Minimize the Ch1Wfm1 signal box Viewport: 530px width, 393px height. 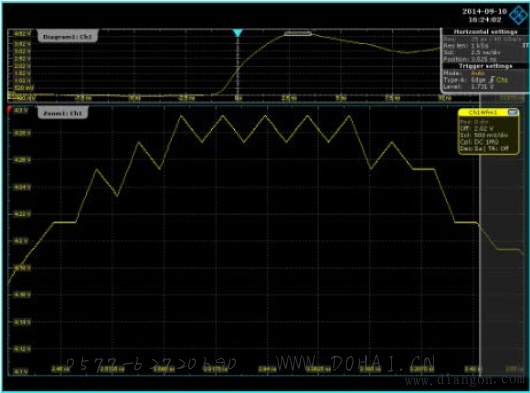point(513,112)
